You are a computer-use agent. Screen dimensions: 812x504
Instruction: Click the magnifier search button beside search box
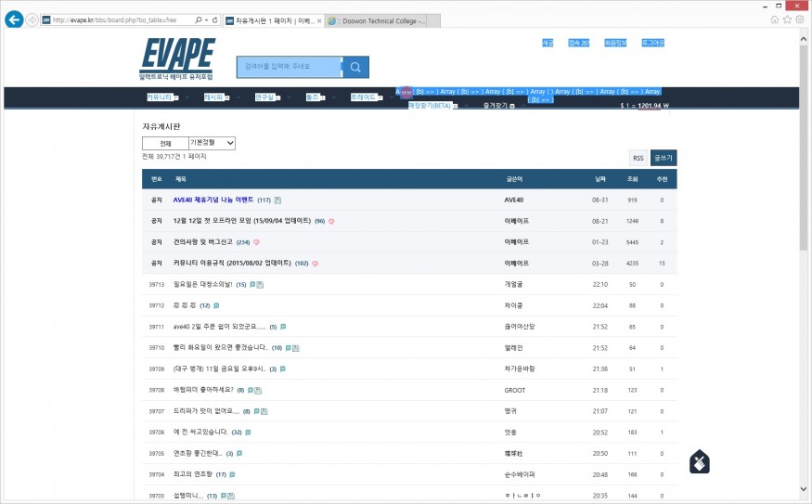click(x=355, y=67)
